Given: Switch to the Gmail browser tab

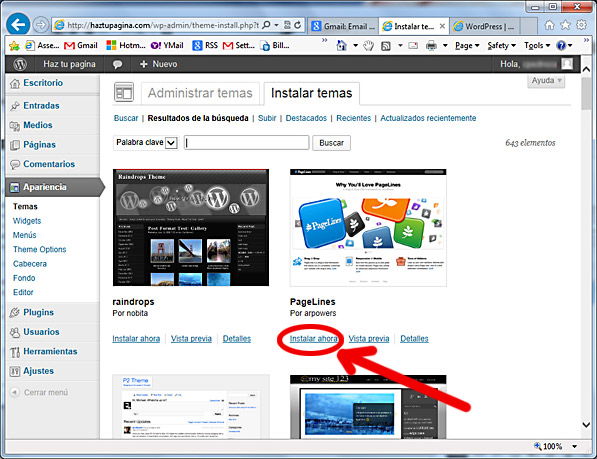Looking at the screenshot, I should click(x=343, y=26).
